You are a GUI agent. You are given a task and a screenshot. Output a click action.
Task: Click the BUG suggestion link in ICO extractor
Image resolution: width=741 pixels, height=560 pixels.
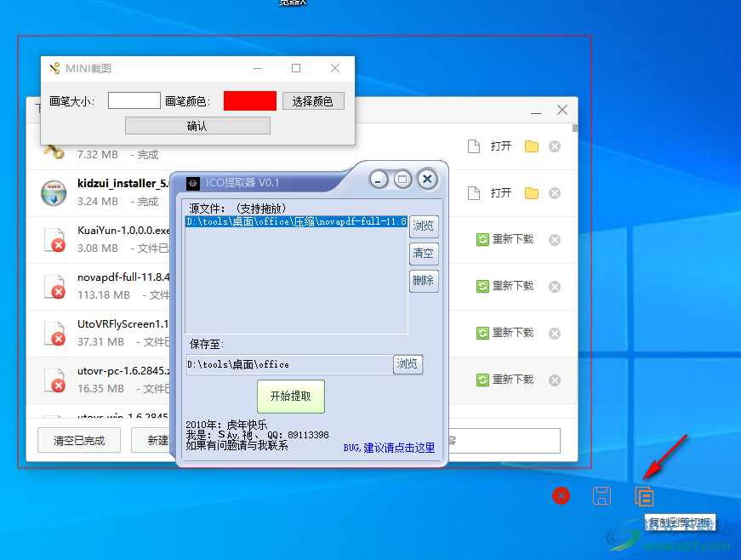389,448
